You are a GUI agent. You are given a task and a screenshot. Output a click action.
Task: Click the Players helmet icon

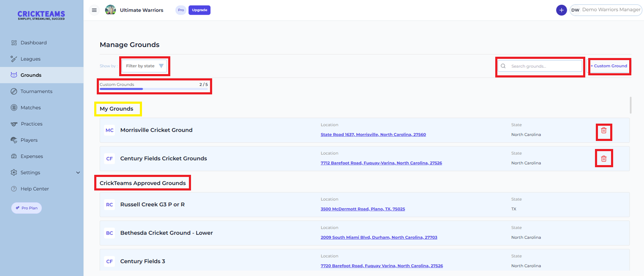(14, 140)
